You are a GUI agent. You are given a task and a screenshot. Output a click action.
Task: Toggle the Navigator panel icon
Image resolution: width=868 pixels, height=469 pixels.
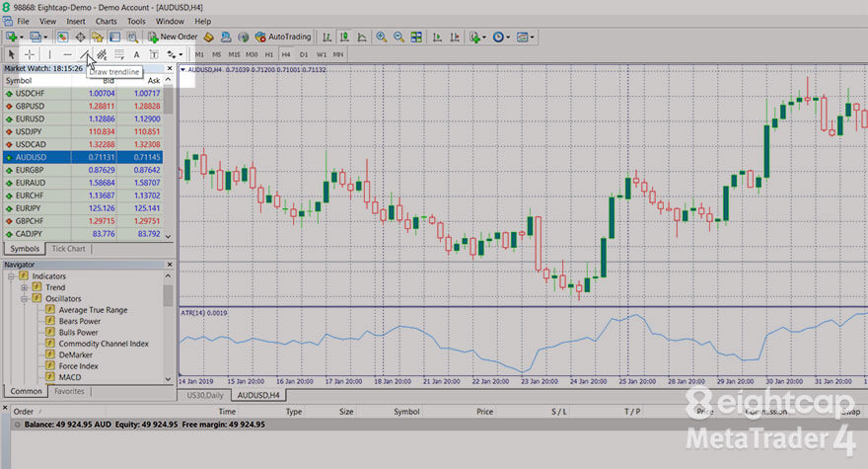98,38
